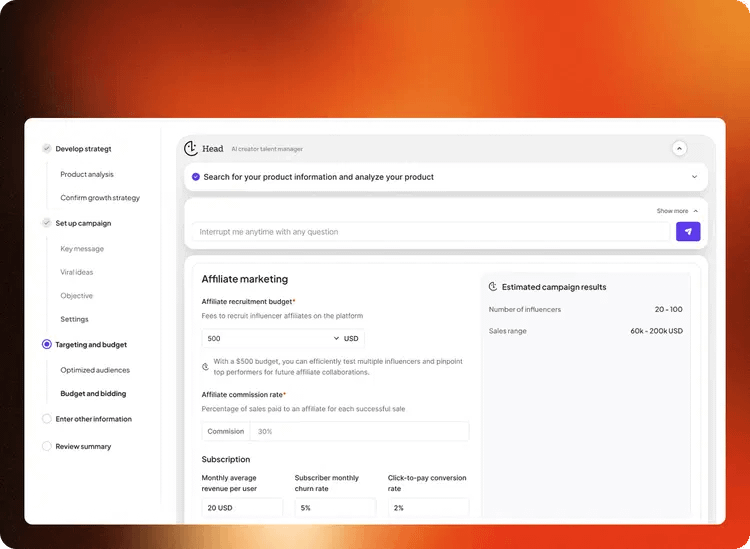The width and height of the screenshot is (750, 549).
Task: Click Affiliate recruitment budget label
Action: [248, 302]
